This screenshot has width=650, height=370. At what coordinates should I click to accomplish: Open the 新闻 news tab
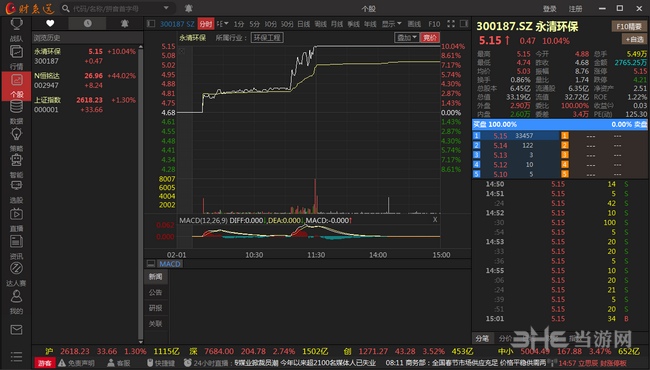[x=155, y=276]
